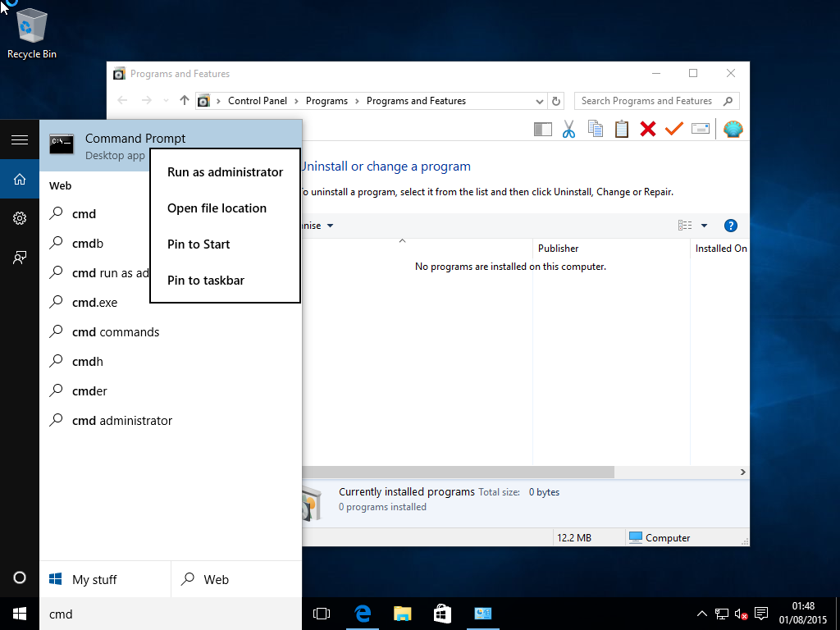
Task: Click the cmd.exe web suggestion
Action: point(171,302)
